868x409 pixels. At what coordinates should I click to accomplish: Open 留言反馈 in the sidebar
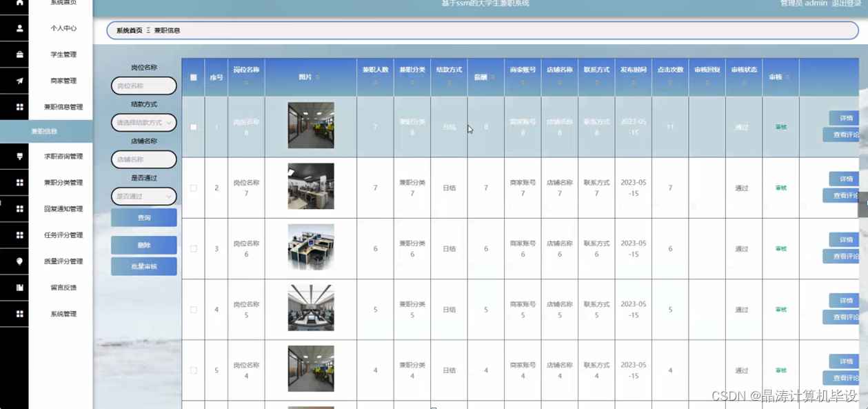click(x=63, y=288)
